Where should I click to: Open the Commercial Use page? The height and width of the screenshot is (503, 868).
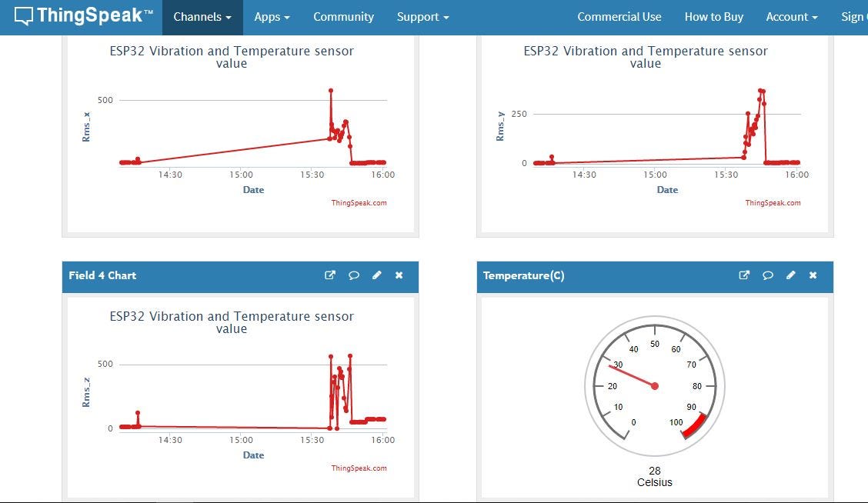click(619, 16)
